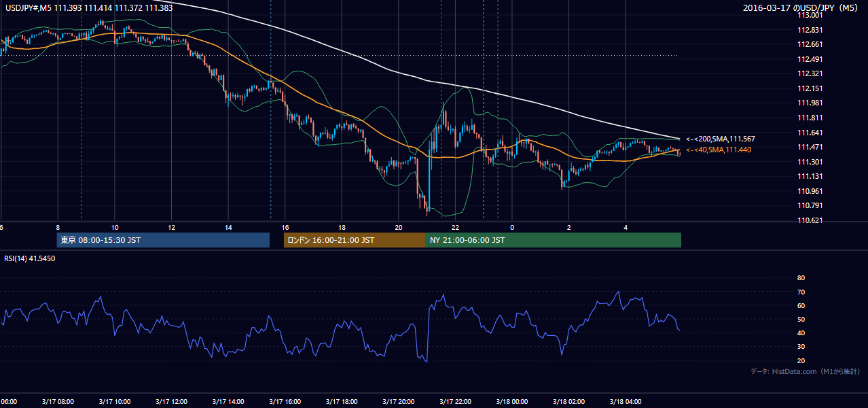Click hour marker 10 below price chart
868x408 pixels.
[115, 228]
